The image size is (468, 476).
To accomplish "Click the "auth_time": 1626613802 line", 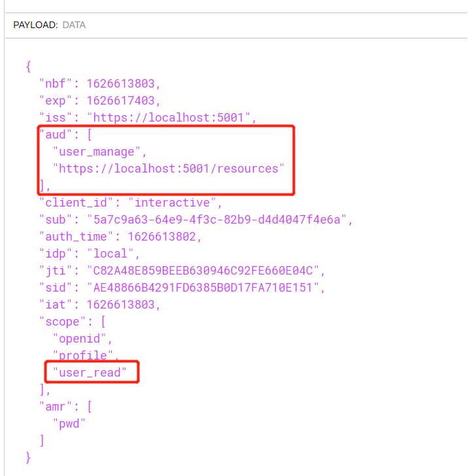I will [x=120, y=237].
